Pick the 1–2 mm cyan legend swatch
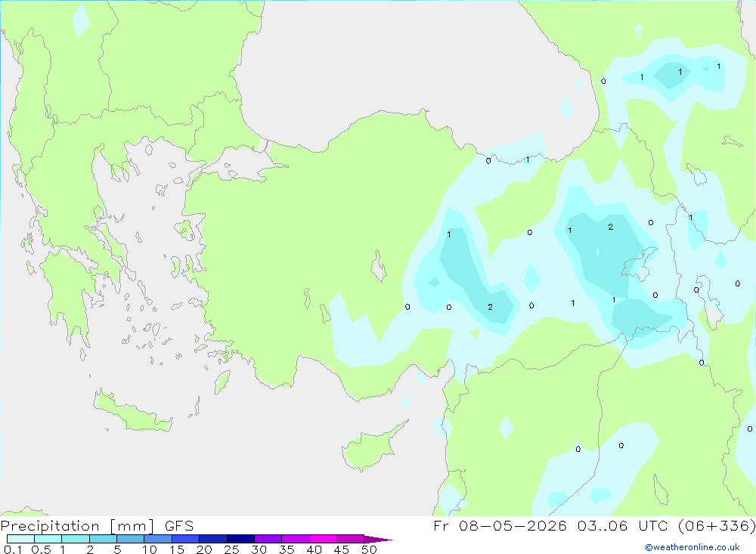The height and width of the screenshot is (554, 756). tap(75, 539)
